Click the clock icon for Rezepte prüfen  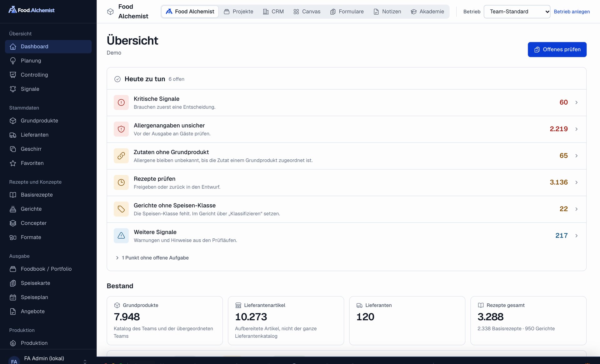tap(121, 182)
